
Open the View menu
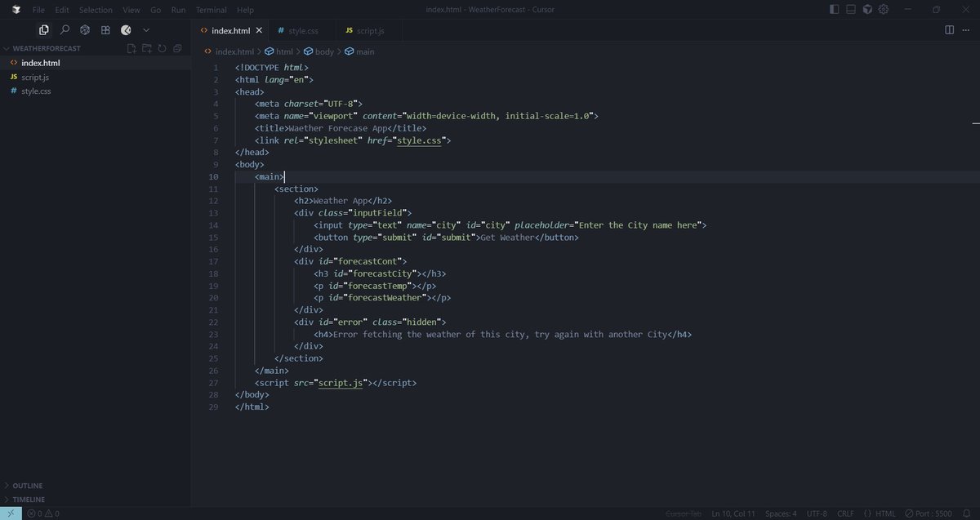tap(131, 10)
